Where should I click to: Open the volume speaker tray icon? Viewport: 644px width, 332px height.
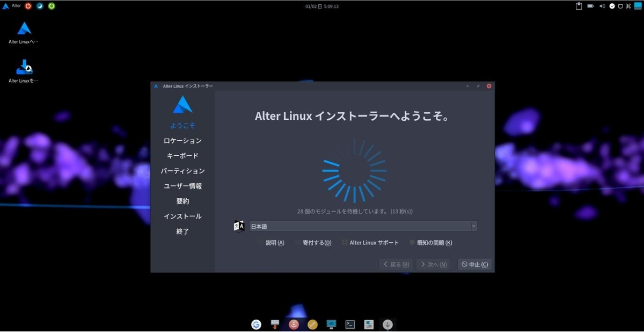point(602,6)
